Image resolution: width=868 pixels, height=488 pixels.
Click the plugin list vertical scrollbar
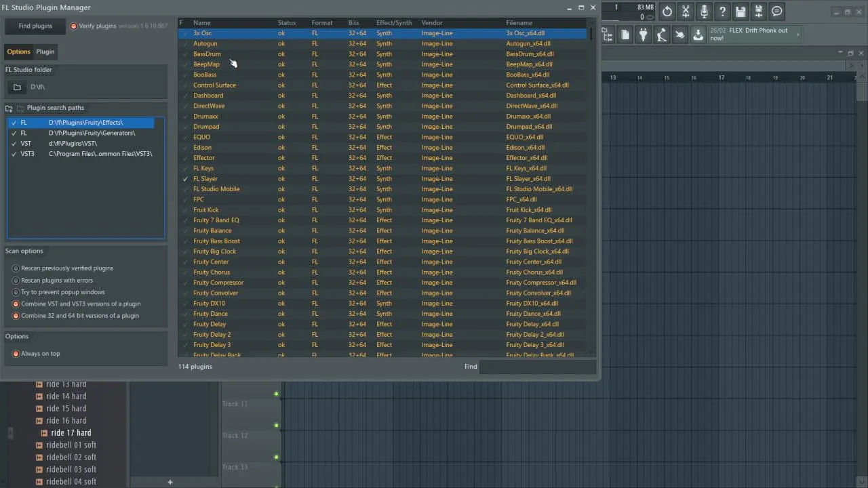point(592,33)
